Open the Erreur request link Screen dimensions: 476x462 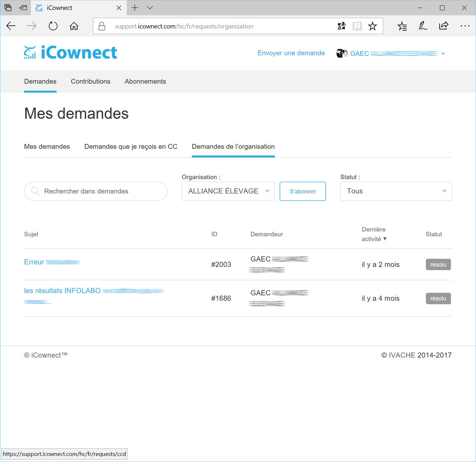tap(52, 262)
